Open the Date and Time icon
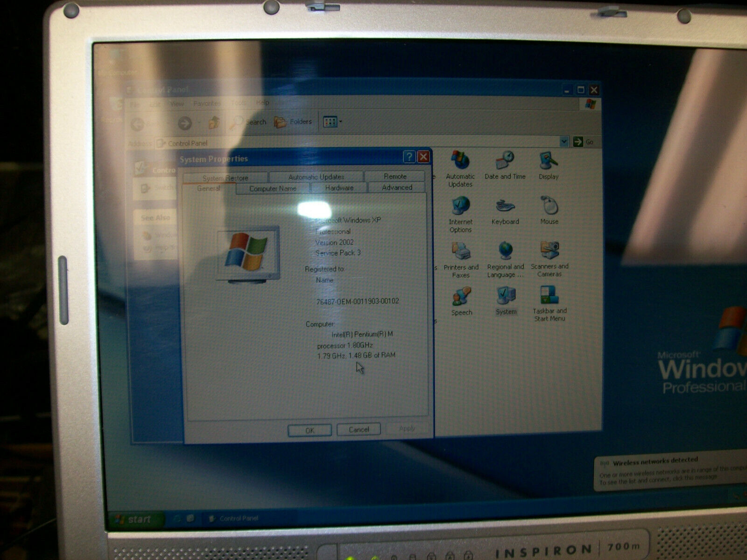The height and width of the screenshot is (560, 747). point(505,165)
